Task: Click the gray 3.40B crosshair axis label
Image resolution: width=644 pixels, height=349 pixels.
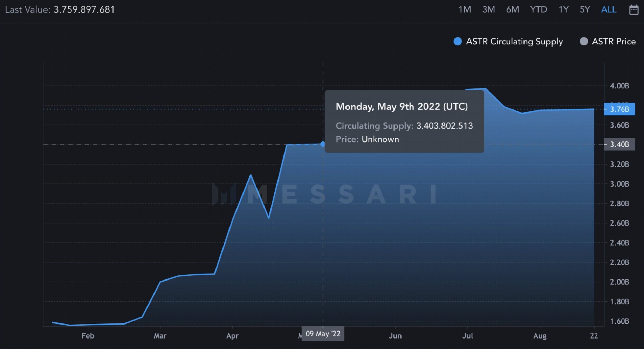Action: 619,144
